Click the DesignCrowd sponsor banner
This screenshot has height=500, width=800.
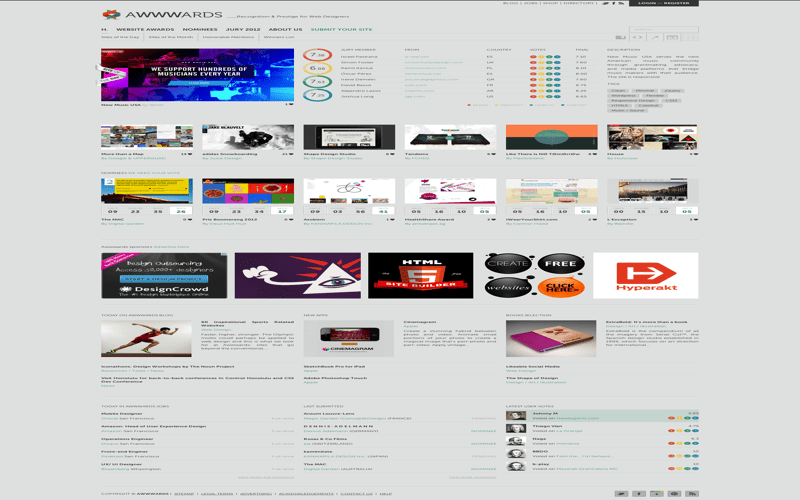[x=164, y=276]
